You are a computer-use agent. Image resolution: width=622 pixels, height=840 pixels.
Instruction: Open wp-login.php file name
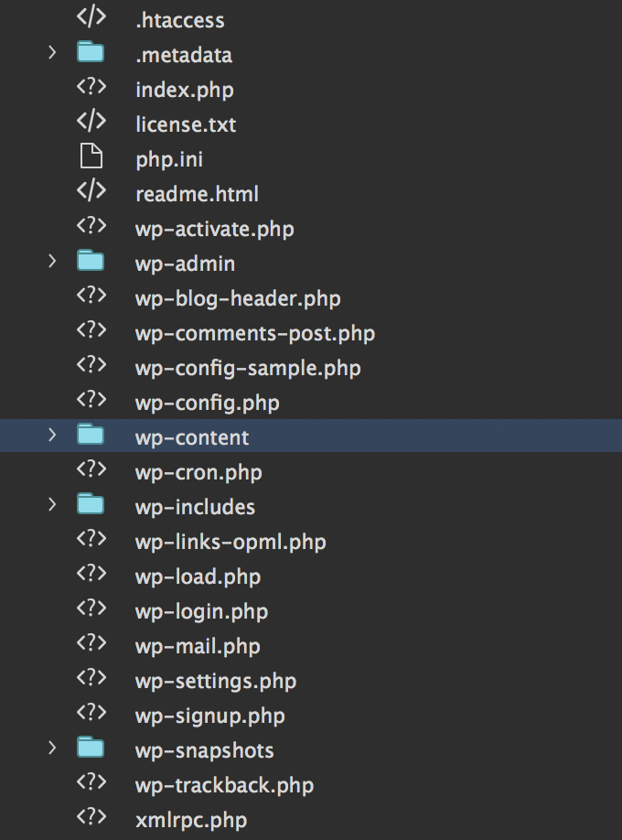coord(201,612)
